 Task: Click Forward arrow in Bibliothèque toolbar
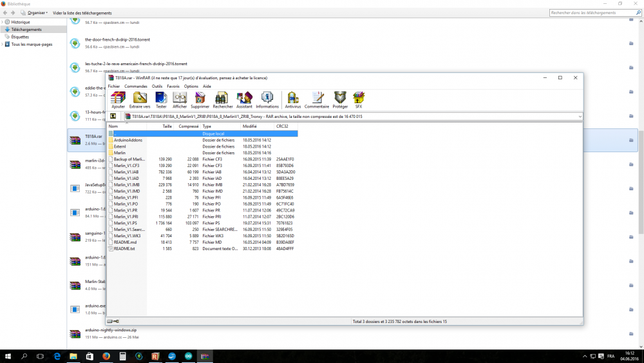click(13, 13)
